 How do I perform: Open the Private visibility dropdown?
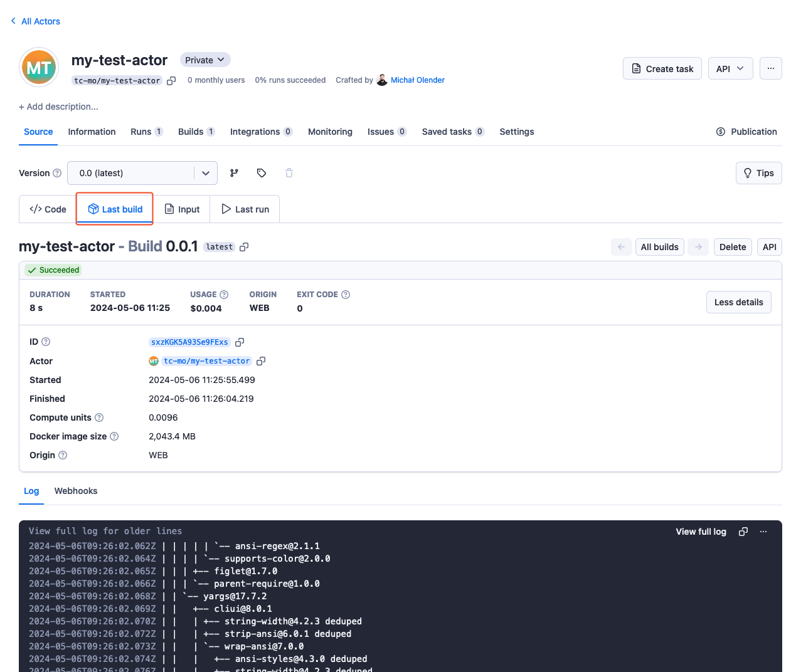point(205,60)
